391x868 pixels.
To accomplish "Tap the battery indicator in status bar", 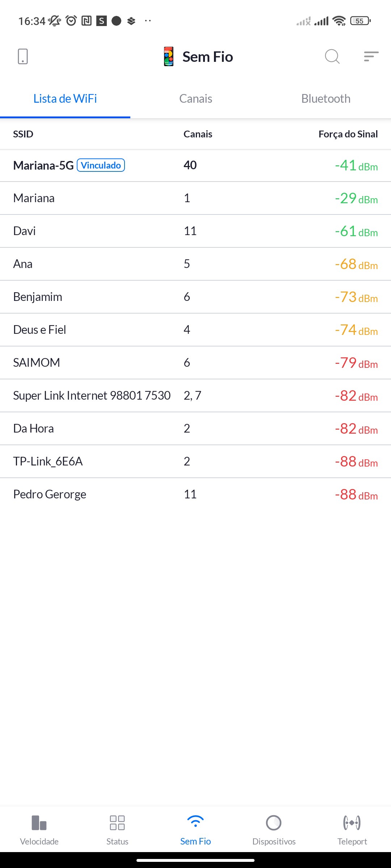I will pyautogui.click(x=360, y=21).
